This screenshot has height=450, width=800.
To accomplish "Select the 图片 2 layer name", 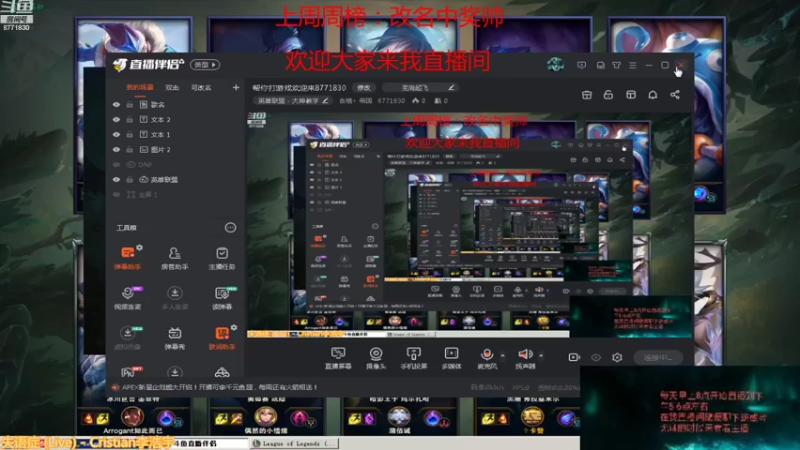I will (160, 149).
